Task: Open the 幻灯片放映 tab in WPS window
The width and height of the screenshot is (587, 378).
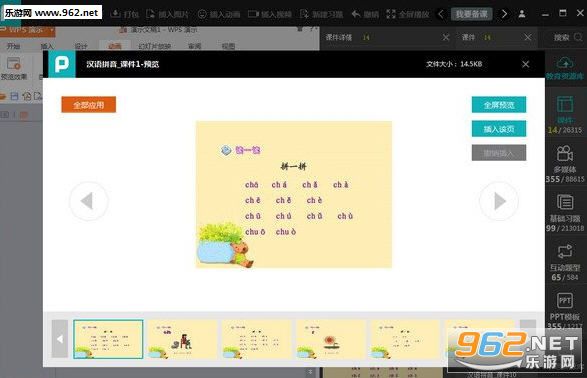Action: coord(155,46)
